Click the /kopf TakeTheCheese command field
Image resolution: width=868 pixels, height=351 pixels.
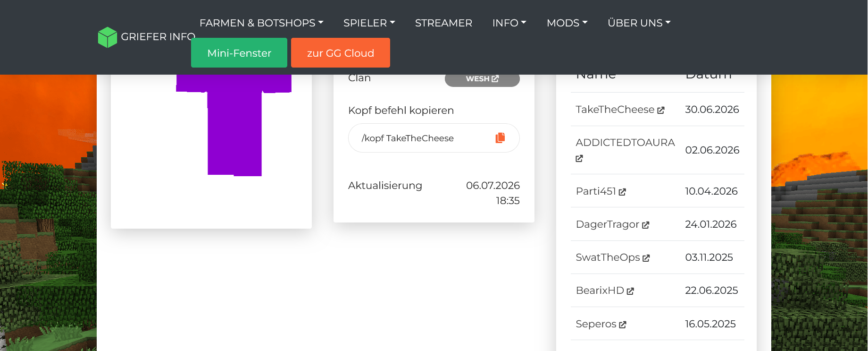434,138
